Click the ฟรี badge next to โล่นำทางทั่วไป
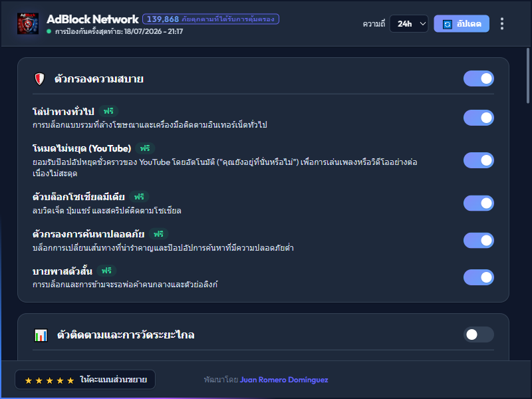 pos(108,111)
